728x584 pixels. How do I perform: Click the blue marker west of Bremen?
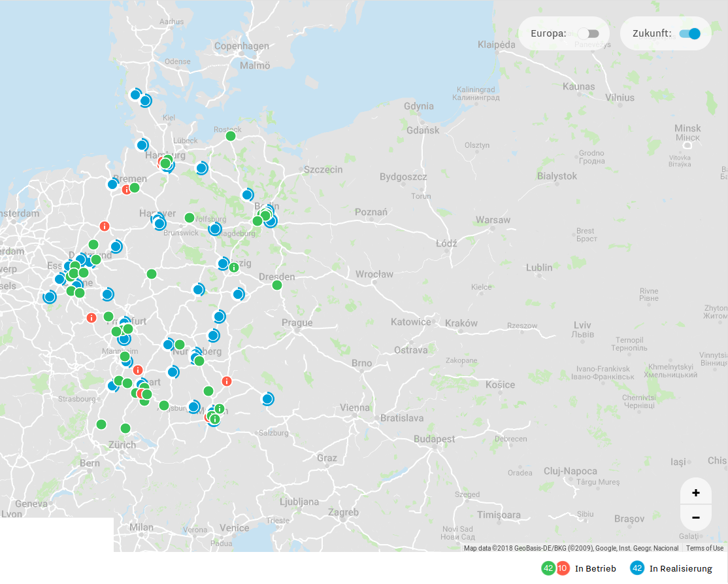point(112,184)
